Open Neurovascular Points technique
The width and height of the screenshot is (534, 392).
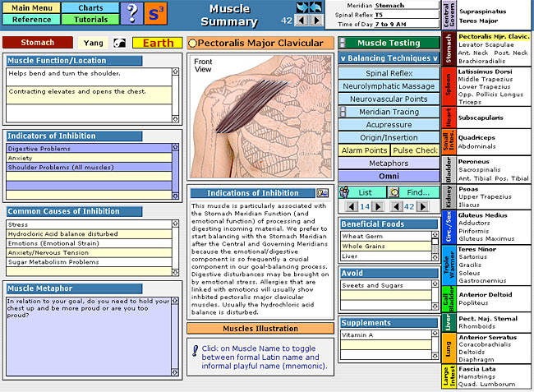389,99
